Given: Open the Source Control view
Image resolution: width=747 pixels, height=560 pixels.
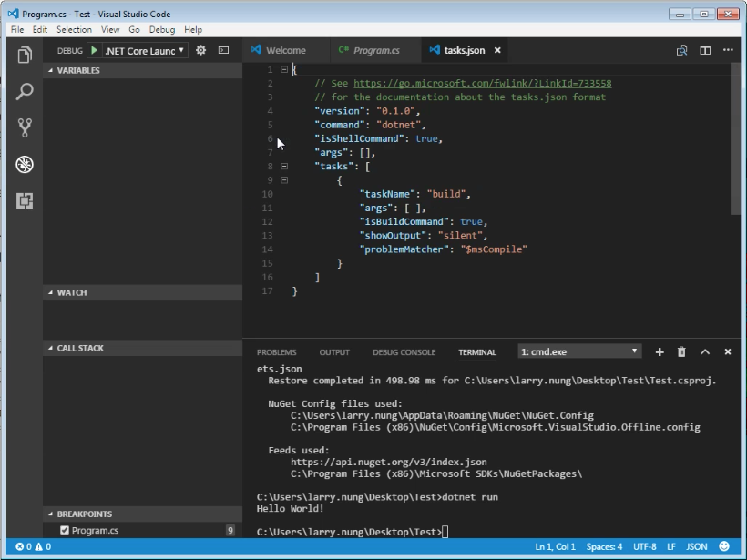Looking at the screenshot, I should (x=25, y=128).
